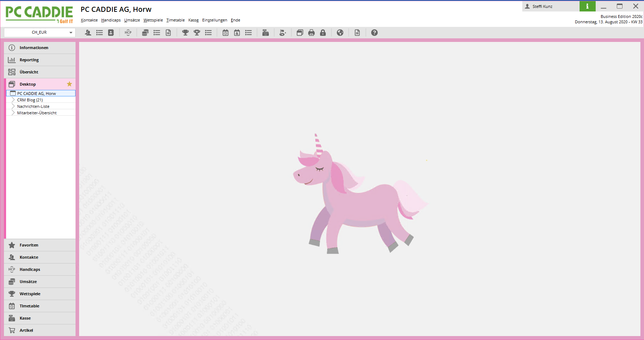Click the cash register toolbar icon
Image resolution: width=644 pixels, height=340 pixels.
click(x=266, y=33)
